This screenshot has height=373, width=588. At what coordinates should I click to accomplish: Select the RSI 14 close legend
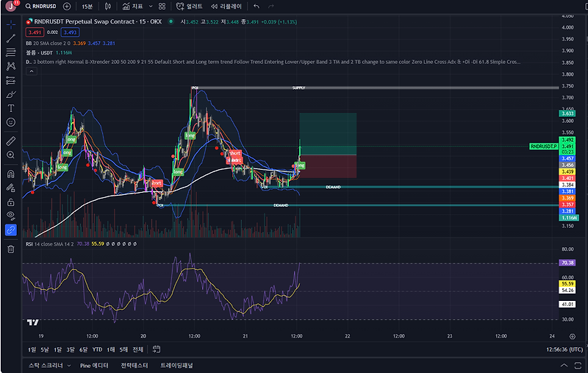pyautogui.click(x=49, y=244)
